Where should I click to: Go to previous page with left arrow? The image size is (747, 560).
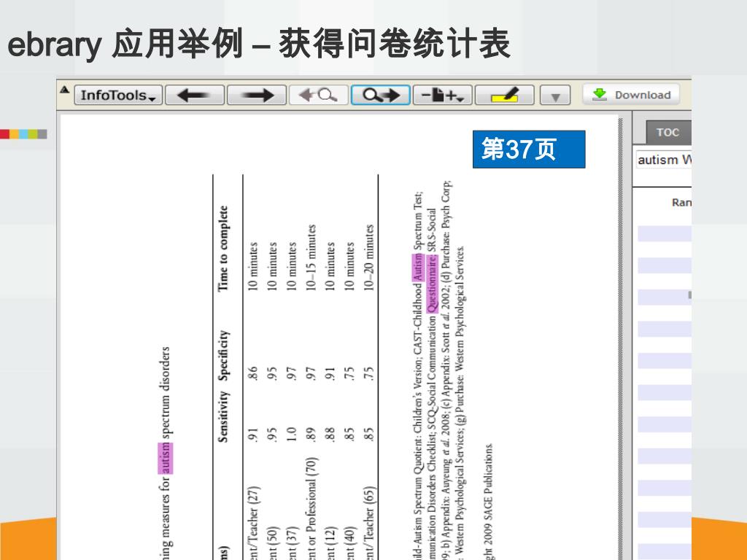tap(194, 95)
